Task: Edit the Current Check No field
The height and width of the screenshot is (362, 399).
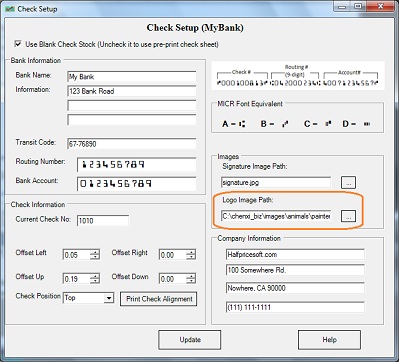Action: [x=103, y=221]
